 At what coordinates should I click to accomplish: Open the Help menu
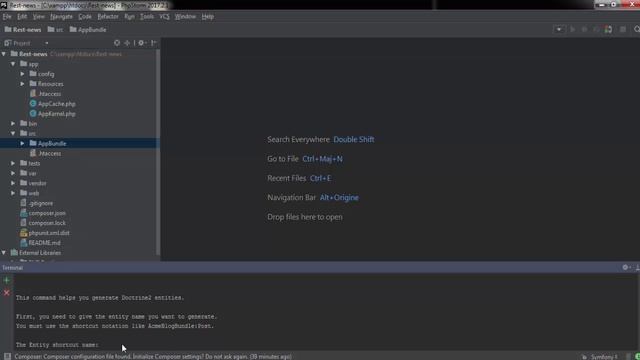(208, 17)
